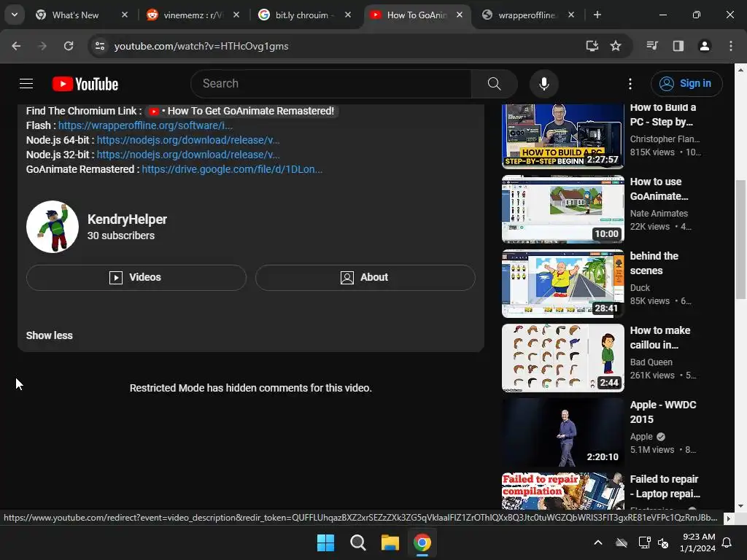Open the notifications bell icon

(x=727, y=542)
